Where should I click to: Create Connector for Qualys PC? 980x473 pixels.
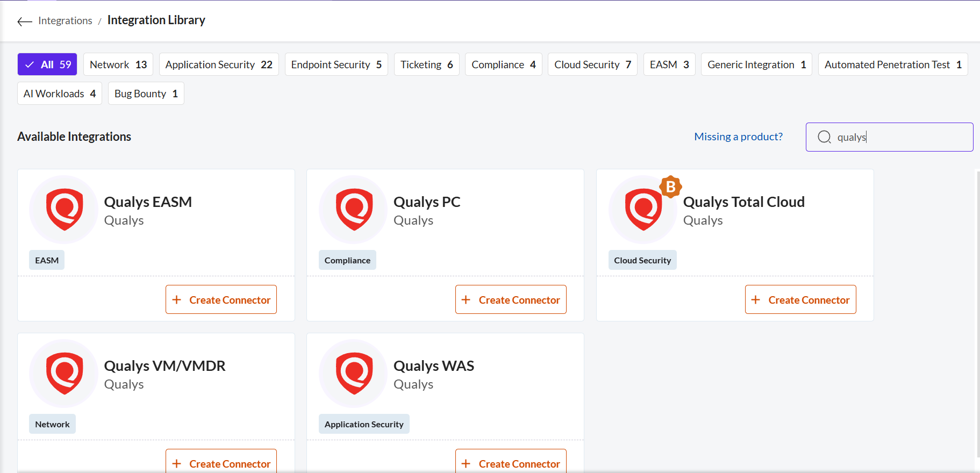[511, 299]
